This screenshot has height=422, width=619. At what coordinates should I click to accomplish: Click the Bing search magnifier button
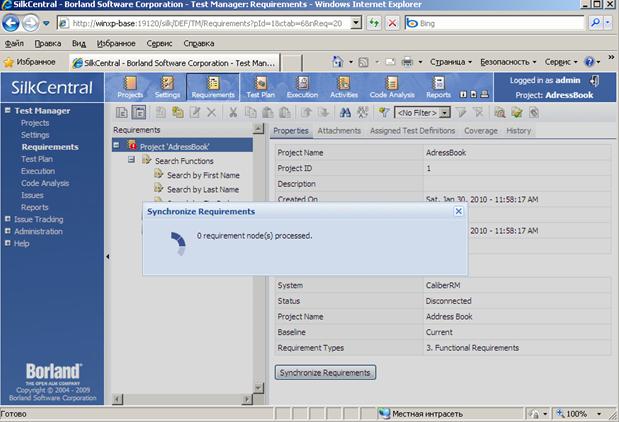595,23
